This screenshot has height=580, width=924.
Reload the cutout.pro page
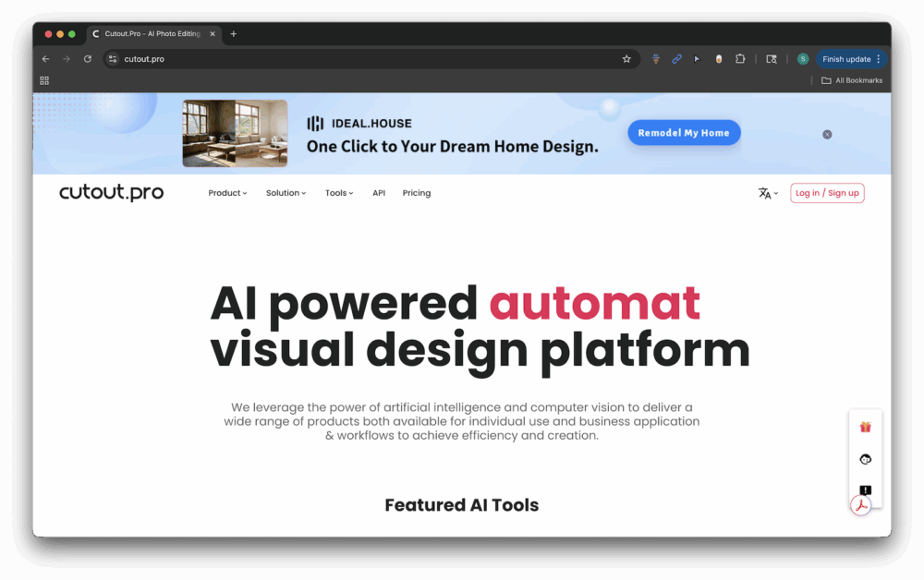tap(88, 59)
